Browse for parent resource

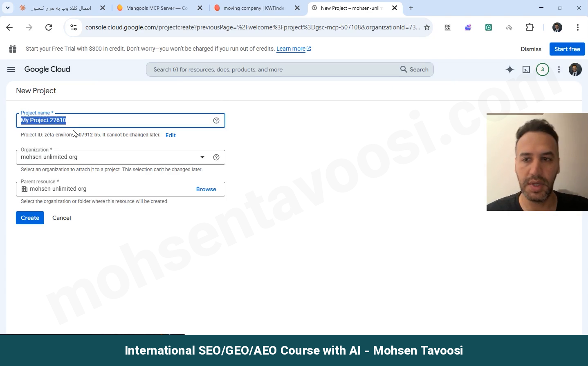tap(206, 189)
